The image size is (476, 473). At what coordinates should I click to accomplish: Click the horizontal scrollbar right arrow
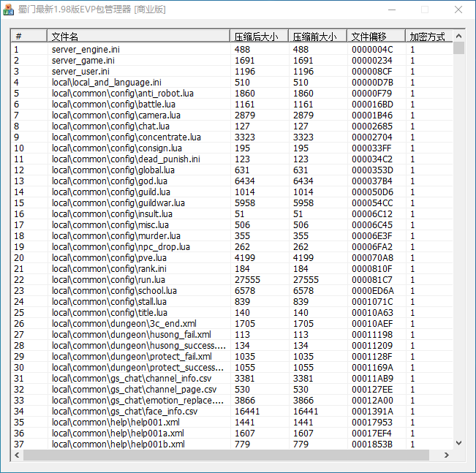[447, 455]
